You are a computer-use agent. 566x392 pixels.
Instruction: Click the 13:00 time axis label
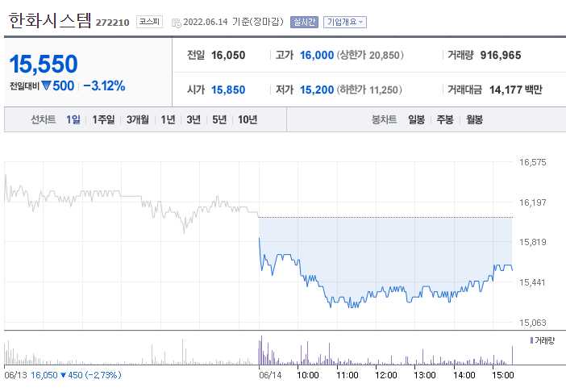coord(424,375)
